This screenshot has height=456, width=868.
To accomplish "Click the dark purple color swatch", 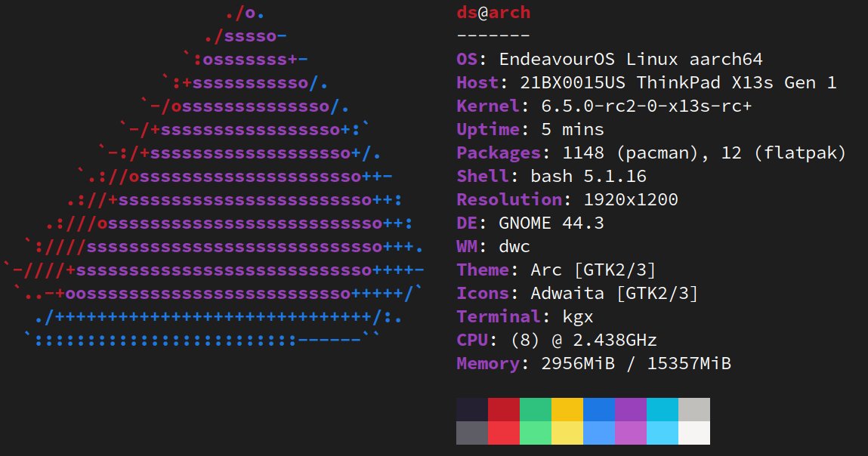I will pos(631,409).
